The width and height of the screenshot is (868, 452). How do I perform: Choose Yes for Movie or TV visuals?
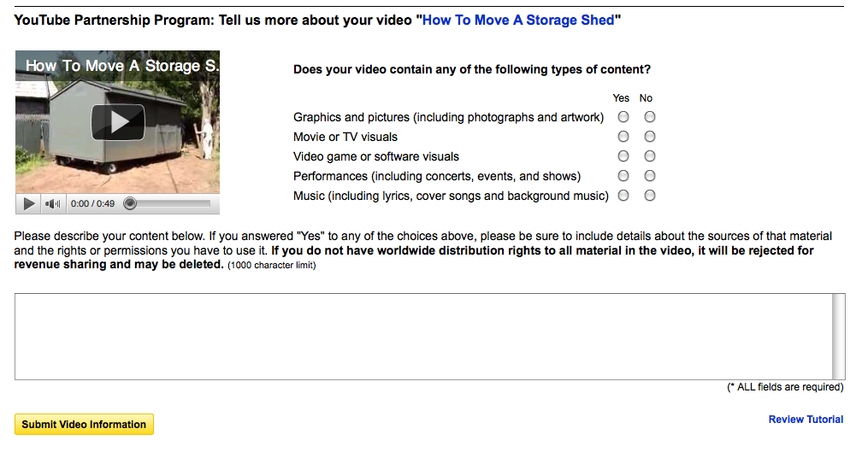point(623,137)
